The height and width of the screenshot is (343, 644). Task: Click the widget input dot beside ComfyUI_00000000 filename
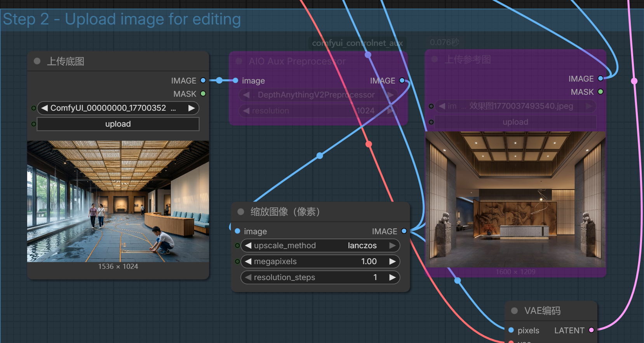pos(34,108)
